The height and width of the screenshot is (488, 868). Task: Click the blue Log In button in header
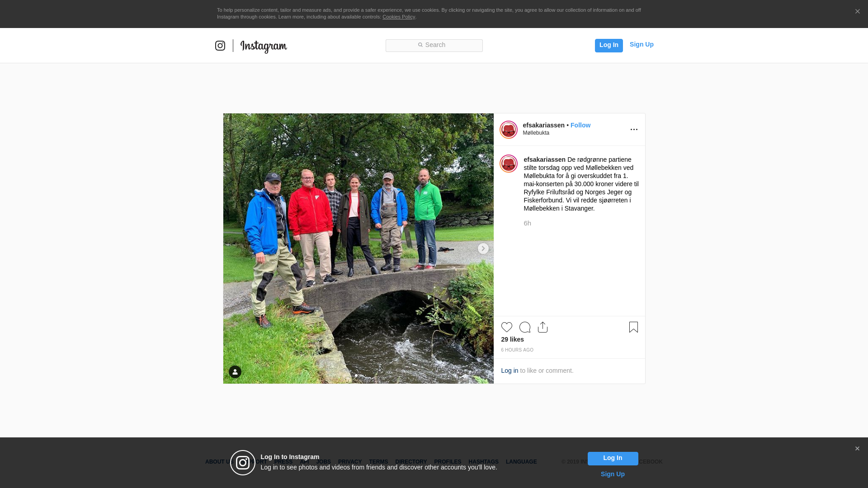(x=609, y=45)
